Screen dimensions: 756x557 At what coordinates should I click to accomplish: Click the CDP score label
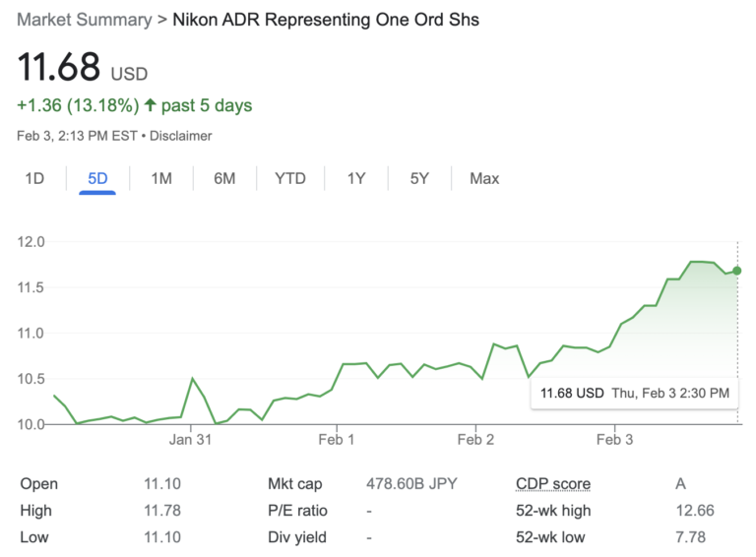click(553, 484)
